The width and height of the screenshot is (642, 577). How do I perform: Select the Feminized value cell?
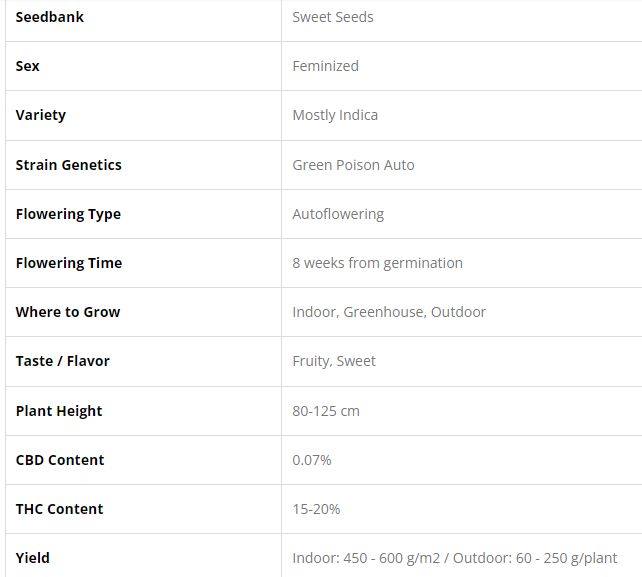(x=325, y=66)
